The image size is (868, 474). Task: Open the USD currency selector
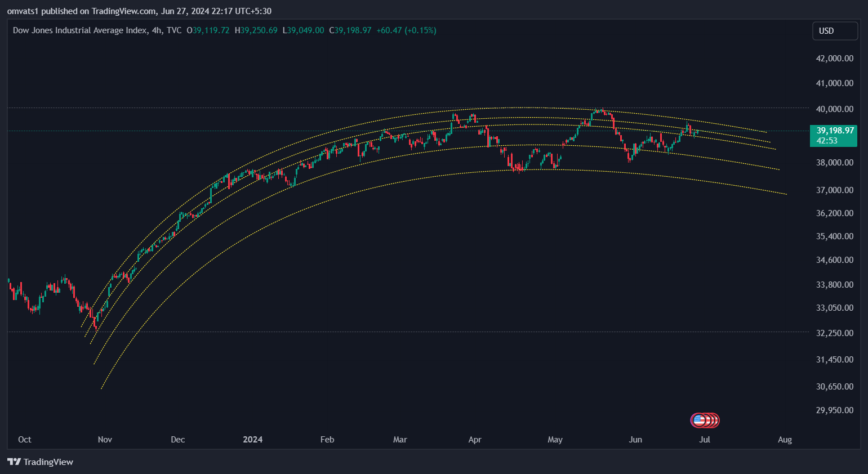pyautogui.click(x=835, y=31)
